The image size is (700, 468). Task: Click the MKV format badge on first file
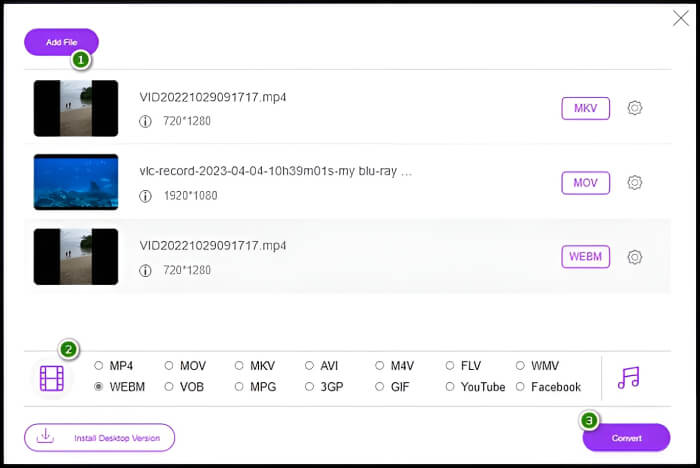[585, 108]
